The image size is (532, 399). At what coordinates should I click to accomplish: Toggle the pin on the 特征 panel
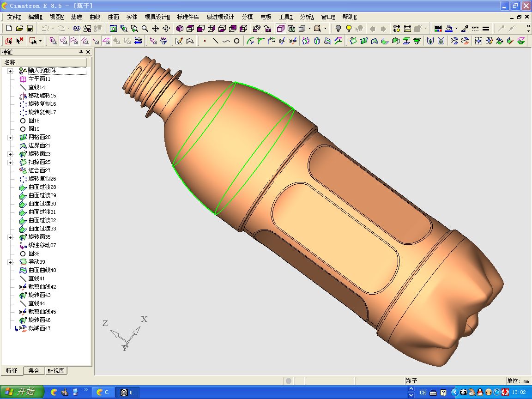[x=81, y=52]
